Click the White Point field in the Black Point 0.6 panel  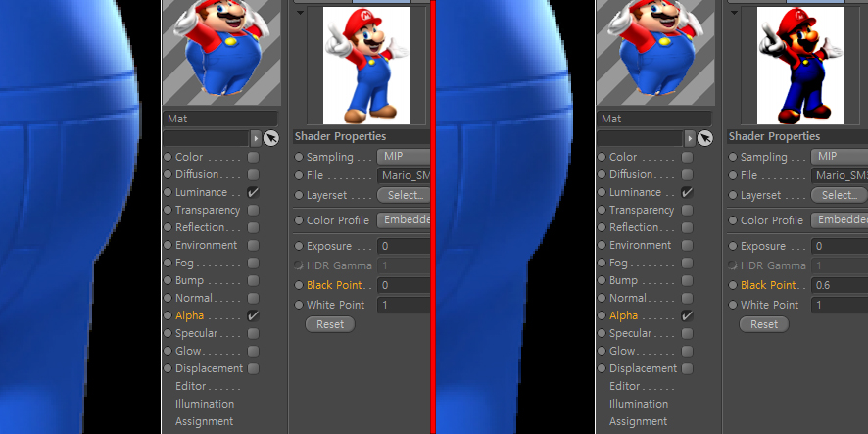pyautogui.click(x=840, y=305)
